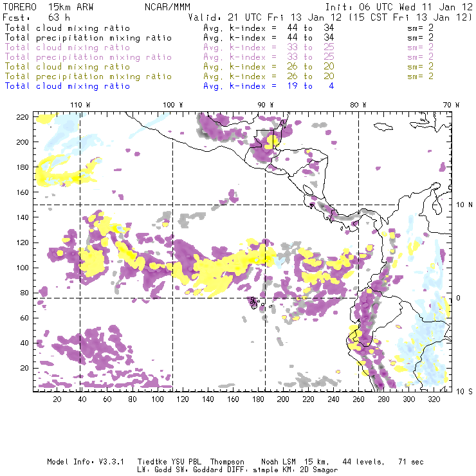This screenshot has height=476, width=476.
Task: Select the "0" equator latitude label
Action: 458,298
